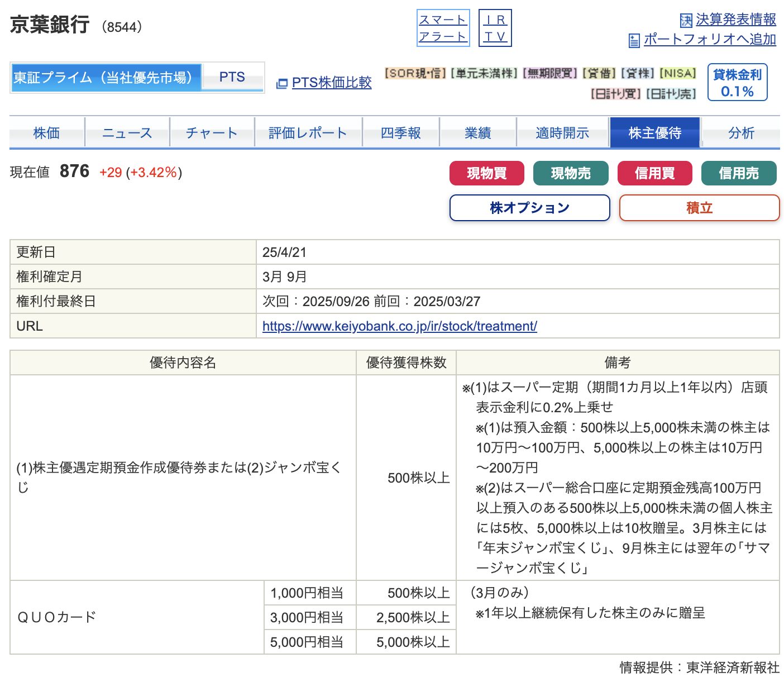Open the ニュース tab
784x677 pixels.
click(x=127, y=133)
